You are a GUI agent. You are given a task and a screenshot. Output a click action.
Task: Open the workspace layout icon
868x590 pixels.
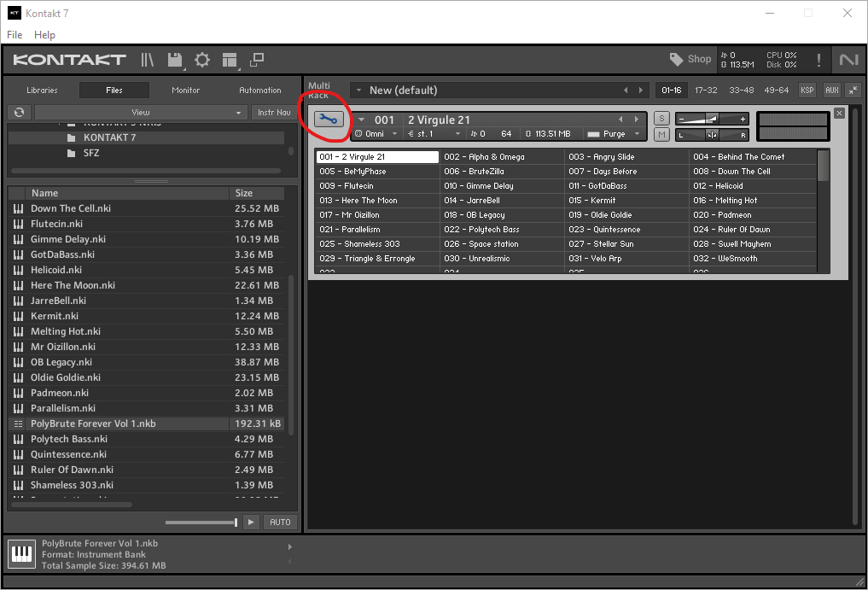[x=229, y=60]
